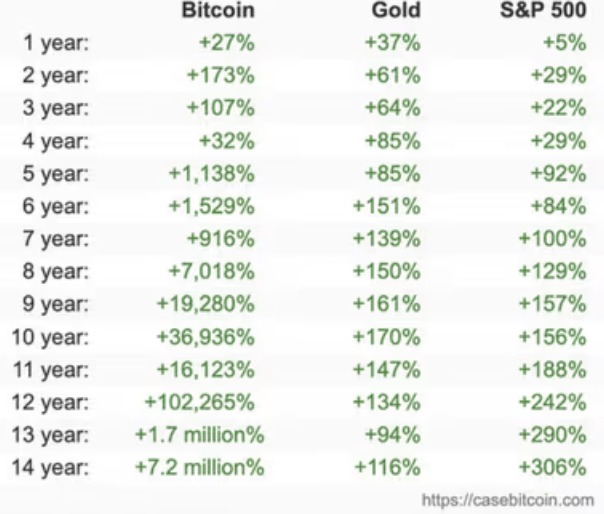Select the "14 year:" row label

pos(51,467)
